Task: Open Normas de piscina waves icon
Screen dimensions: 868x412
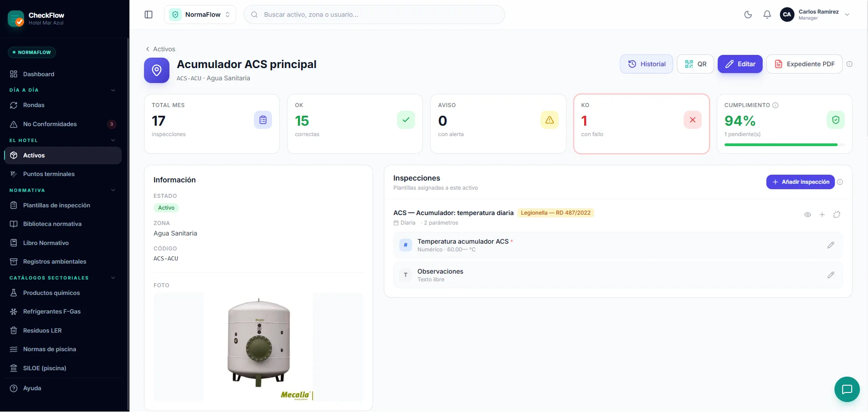Action: [14, 349]
